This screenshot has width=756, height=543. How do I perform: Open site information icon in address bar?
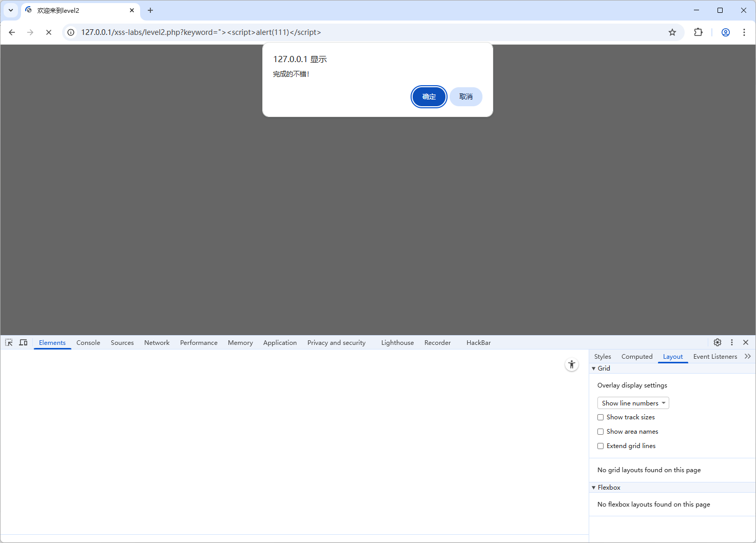click(71, 32)
